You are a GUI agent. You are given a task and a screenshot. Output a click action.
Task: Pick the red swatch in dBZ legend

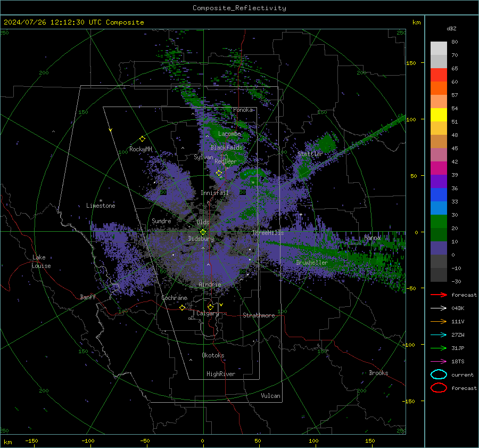click(439, 75)
